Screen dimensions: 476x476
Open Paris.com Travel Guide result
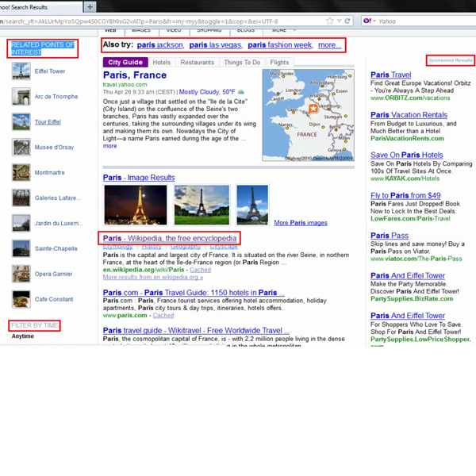point(194,293)
